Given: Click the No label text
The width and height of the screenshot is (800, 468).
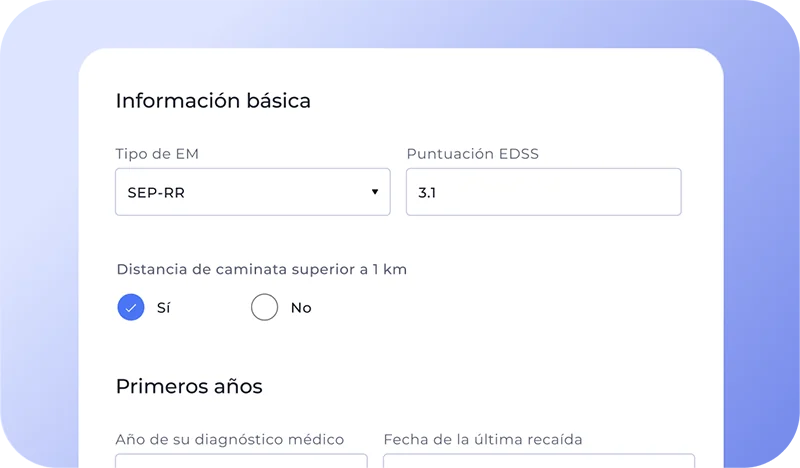Looking at the screenshot, I should 301,308.
